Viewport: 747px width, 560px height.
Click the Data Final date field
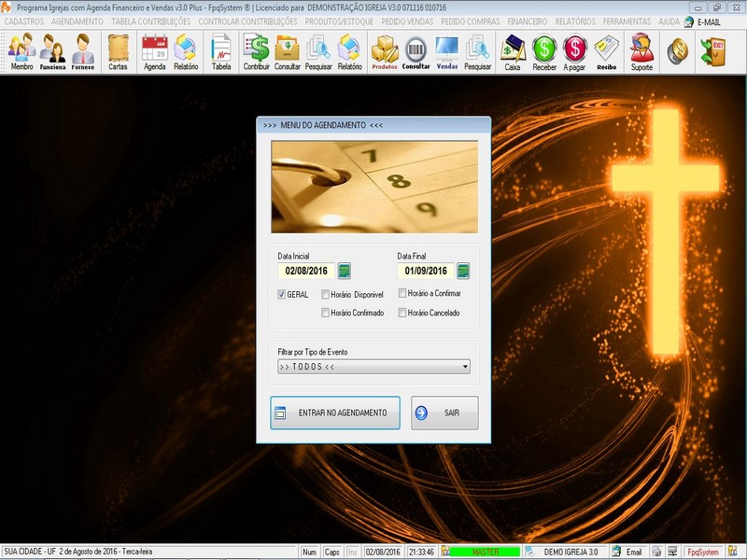426,271
